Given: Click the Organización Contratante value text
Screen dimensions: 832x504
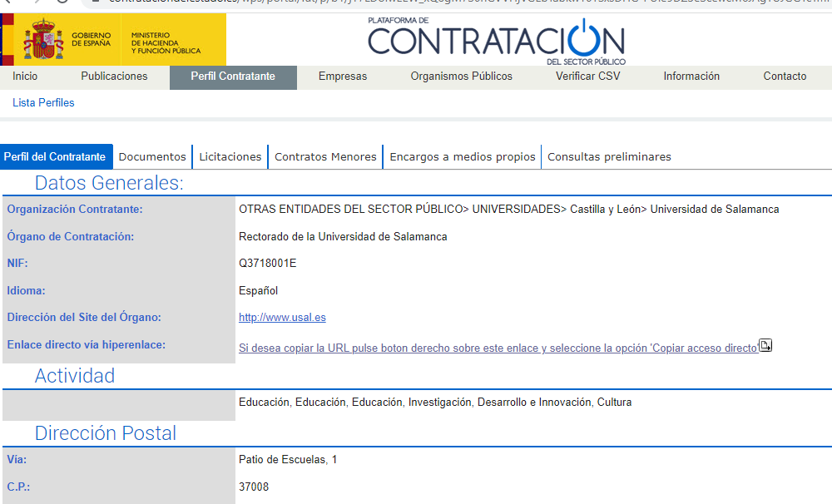Looking at the screenshot, I should point(509,210).
